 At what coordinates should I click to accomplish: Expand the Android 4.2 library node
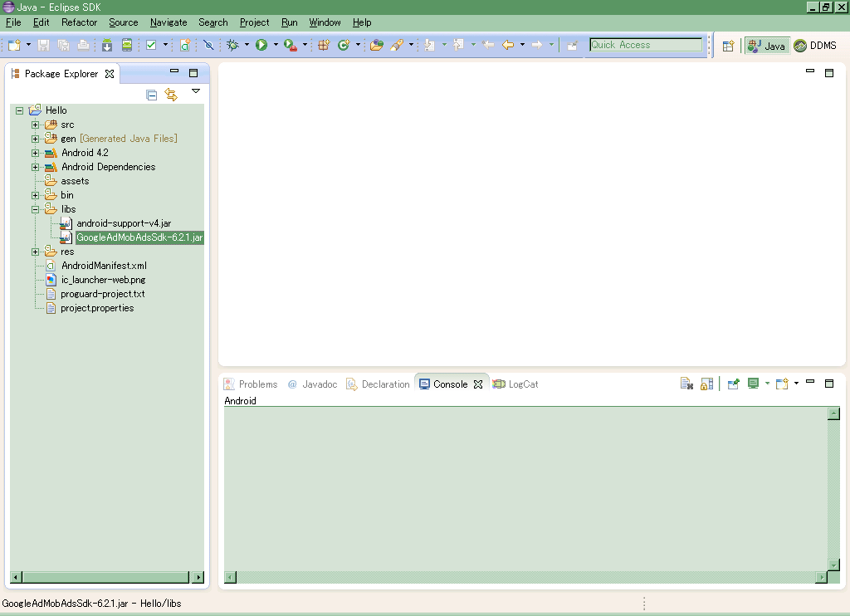pyautogui.click(x=35, y=153)
